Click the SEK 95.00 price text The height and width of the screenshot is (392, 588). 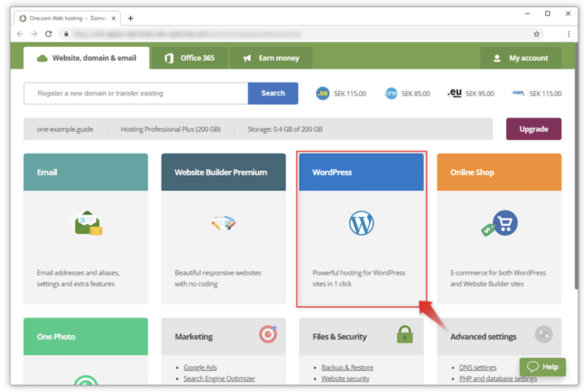tap(479, 94)
